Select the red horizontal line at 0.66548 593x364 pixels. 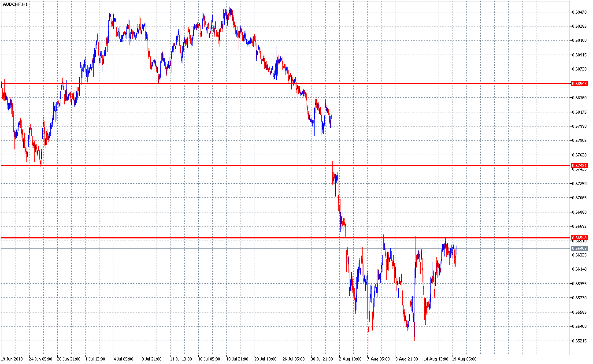pyautogui.click(x=285, y=238)
